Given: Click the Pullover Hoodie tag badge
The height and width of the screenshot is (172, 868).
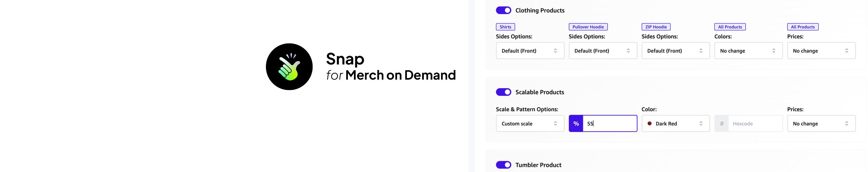Looking at the screenshot, I should pyautogui.click(x=588, y=27).
